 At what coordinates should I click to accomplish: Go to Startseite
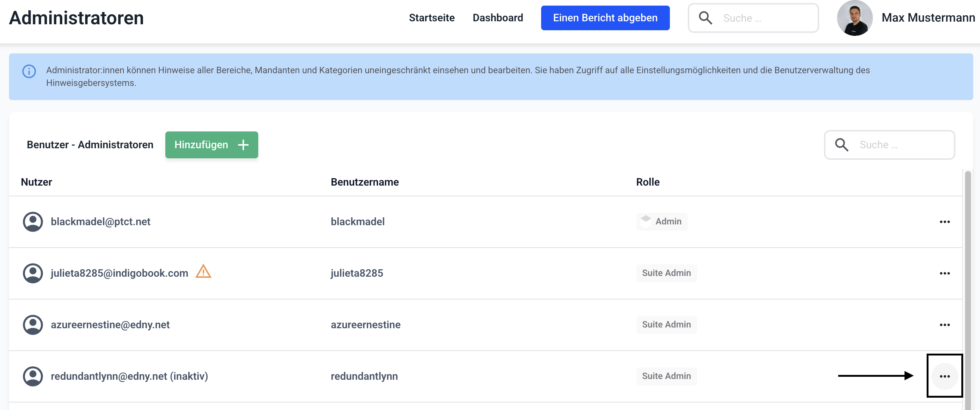tap(431, 18)
